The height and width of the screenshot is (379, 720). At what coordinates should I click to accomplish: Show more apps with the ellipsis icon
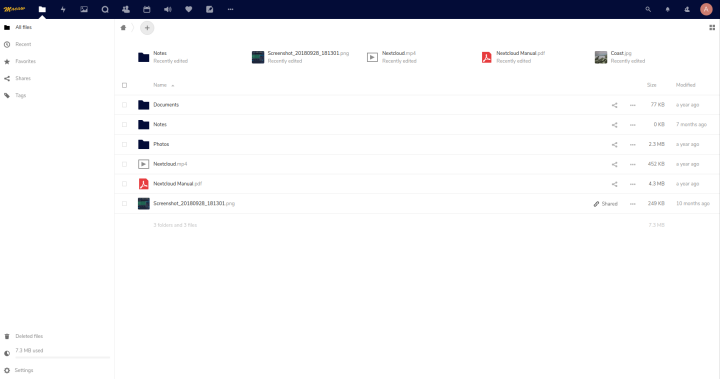coord(231,9)
